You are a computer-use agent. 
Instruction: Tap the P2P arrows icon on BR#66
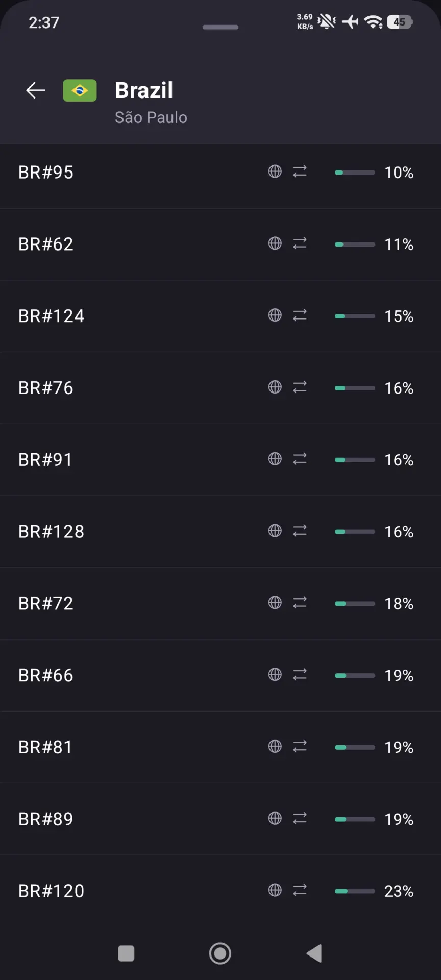[300, 675]
